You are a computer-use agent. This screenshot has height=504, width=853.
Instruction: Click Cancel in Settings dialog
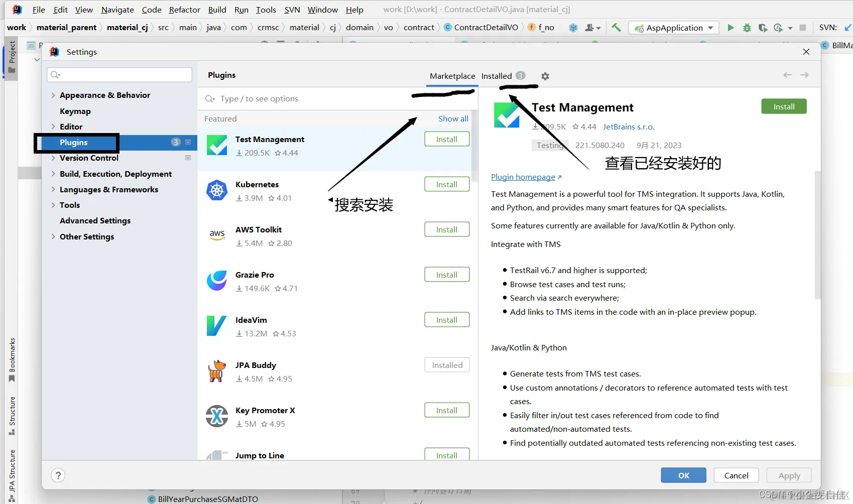tap(736, 475)
